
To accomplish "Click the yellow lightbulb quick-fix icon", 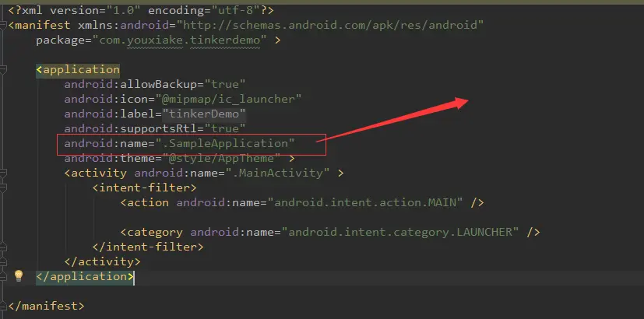I will click(19, 276).
